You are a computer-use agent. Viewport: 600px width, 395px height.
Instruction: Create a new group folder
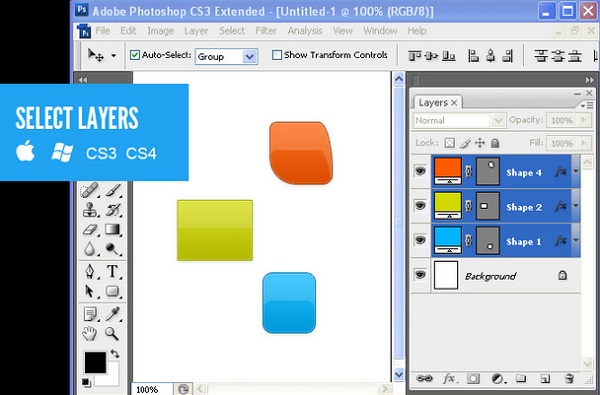pos(521,379)
